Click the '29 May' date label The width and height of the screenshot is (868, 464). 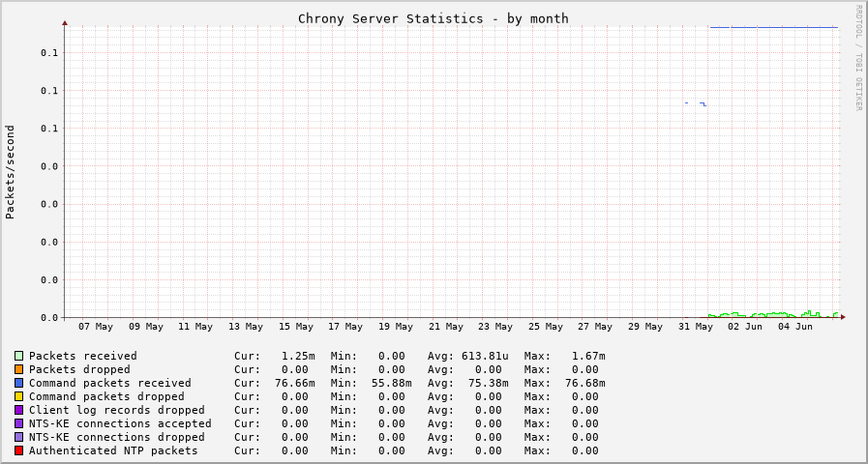[x=645, y=327]
